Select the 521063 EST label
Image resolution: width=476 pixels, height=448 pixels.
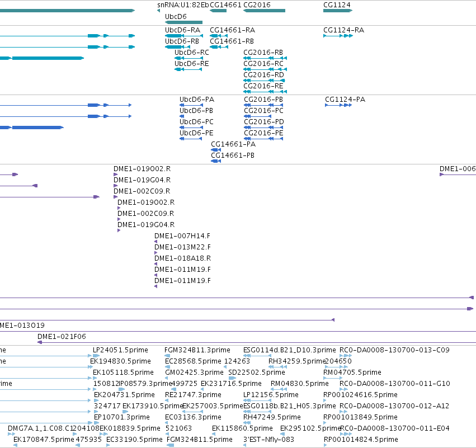[x=179, y=428]
